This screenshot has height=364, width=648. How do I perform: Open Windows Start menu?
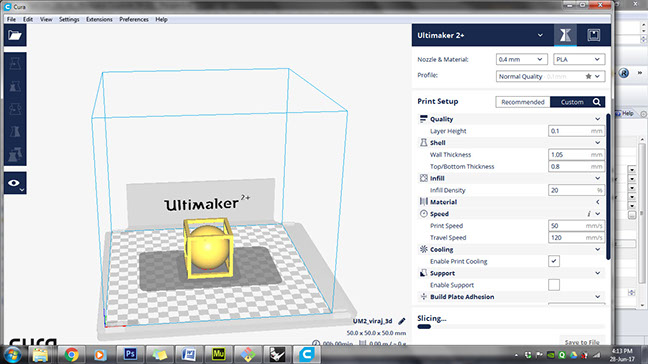point(12,355)
